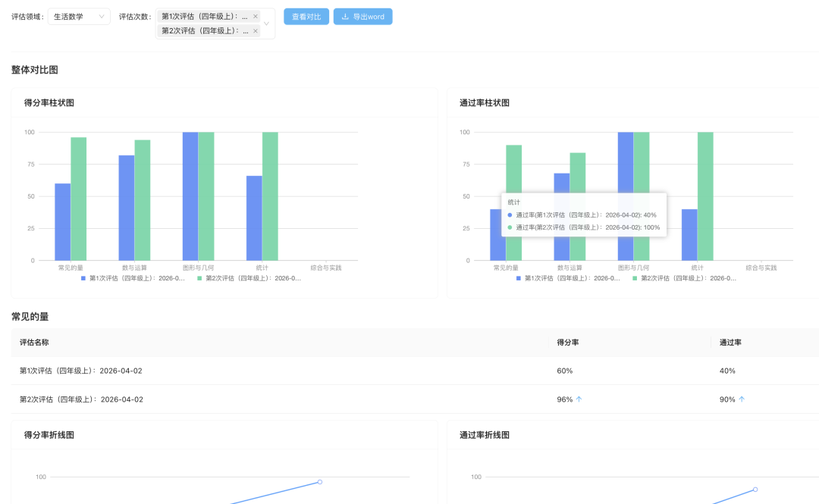Click the blue 常见的量 bar in 得分率柱状图

(63, 222)
